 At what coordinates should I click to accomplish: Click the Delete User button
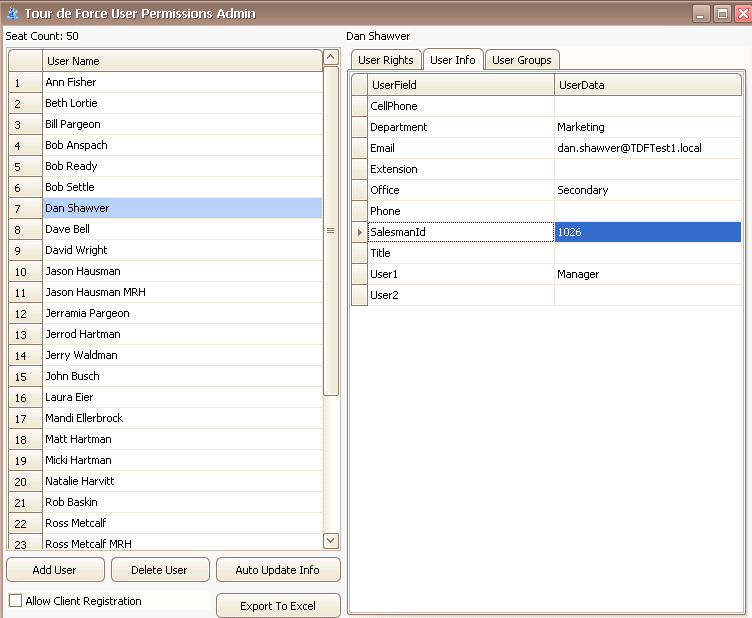[160, 570]
